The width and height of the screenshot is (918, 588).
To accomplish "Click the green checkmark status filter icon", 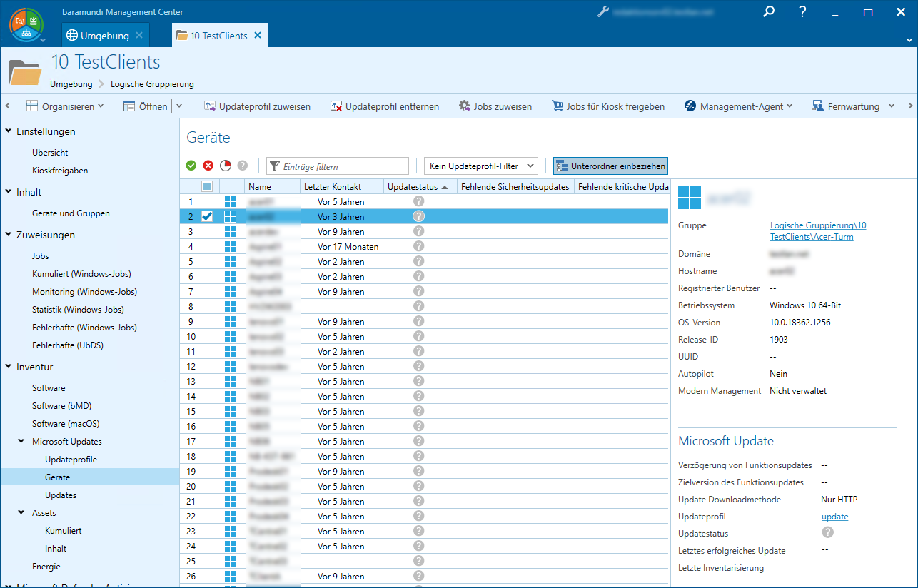I will [x=191, y=166].
